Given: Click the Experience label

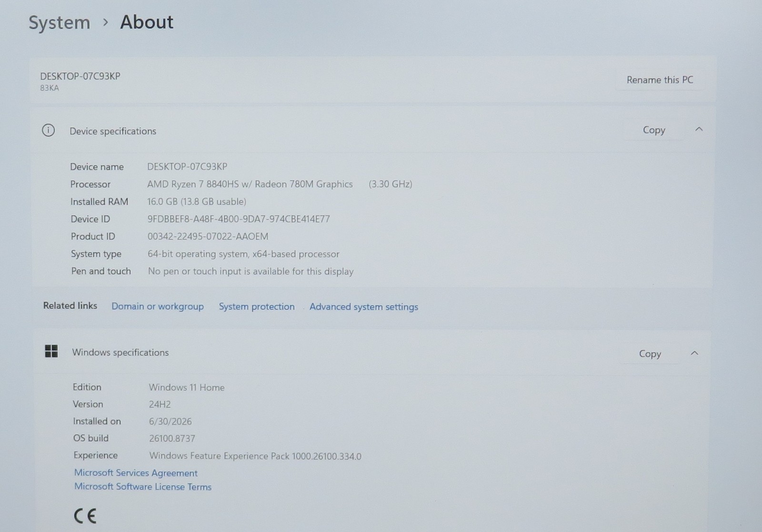Looking at the screenshot, I should 96,455.
